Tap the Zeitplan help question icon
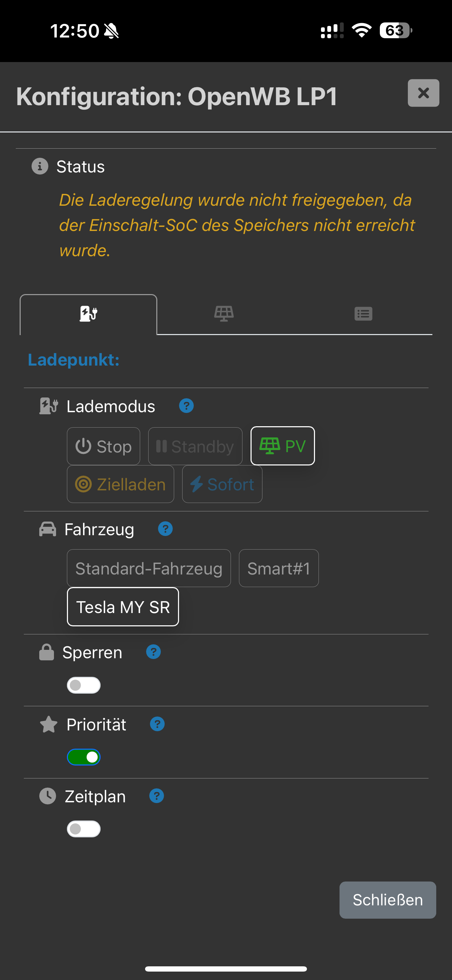The height and width of the screenshot is (980, 452). coord(156,796)
